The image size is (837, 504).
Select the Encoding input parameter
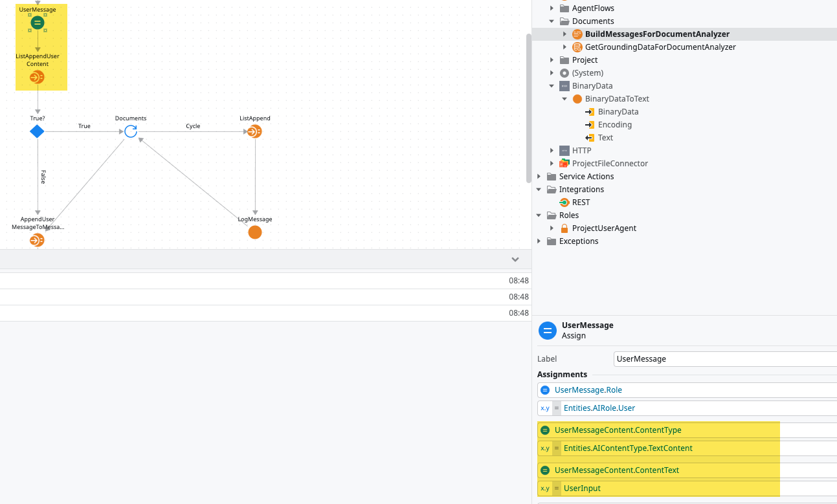[614, 125]
